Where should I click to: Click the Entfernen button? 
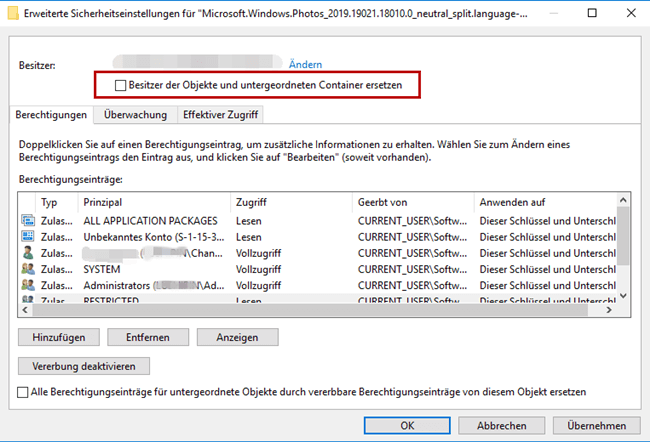coord(148,337)
